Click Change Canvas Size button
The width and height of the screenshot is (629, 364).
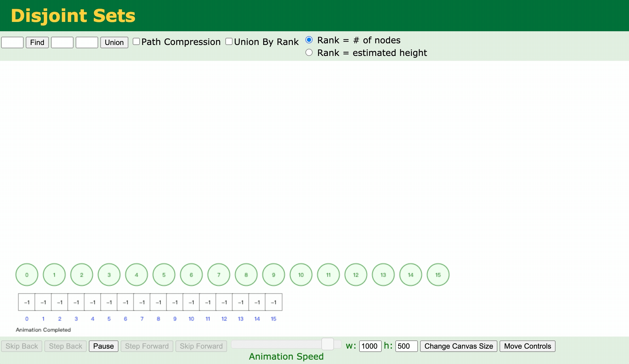point(458,346)
